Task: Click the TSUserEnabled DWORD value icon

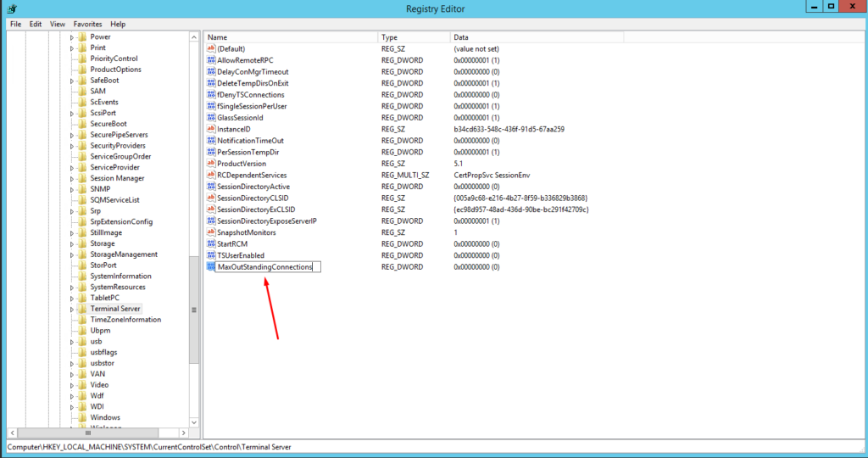Action: coord(211,255)
